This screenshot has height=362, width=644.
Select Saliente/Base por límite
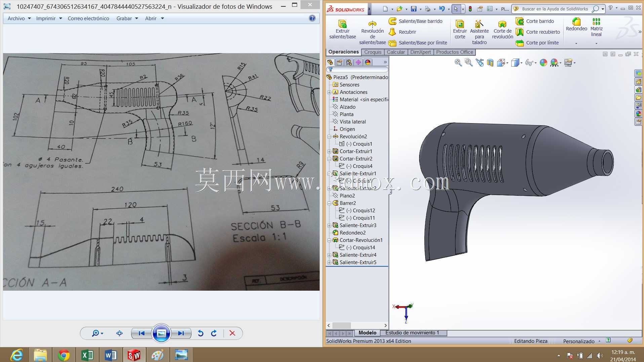[x=418, y=43]
